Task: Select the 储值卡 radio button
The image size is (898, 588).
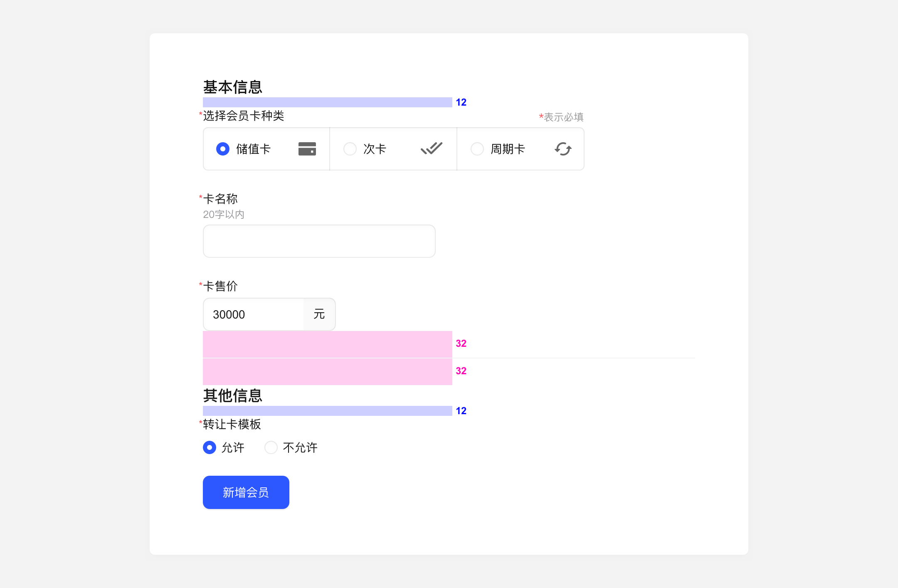Action: pos(223,149)
